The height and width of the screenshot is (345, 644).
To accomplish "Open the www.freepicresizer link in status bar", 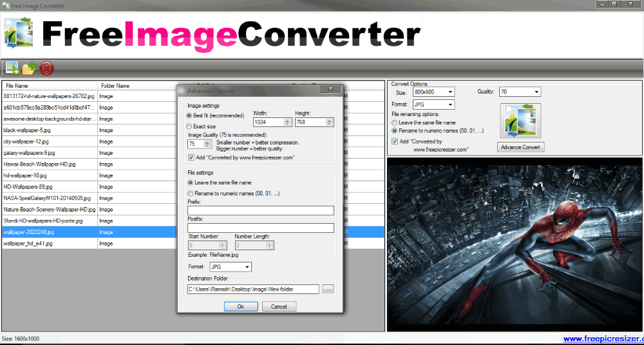I will (x=603, y=339).
